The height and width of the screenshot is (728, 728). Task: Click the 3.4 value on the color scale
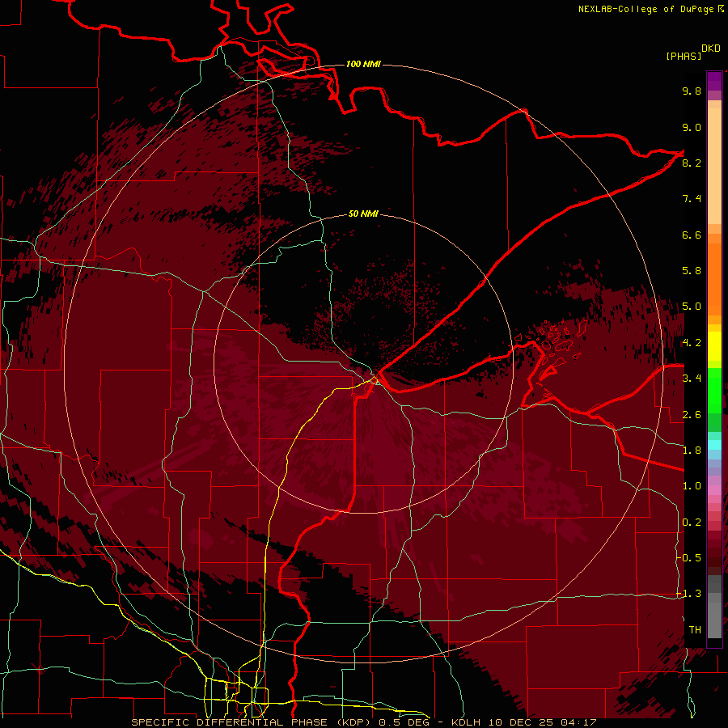pos(692,379)
